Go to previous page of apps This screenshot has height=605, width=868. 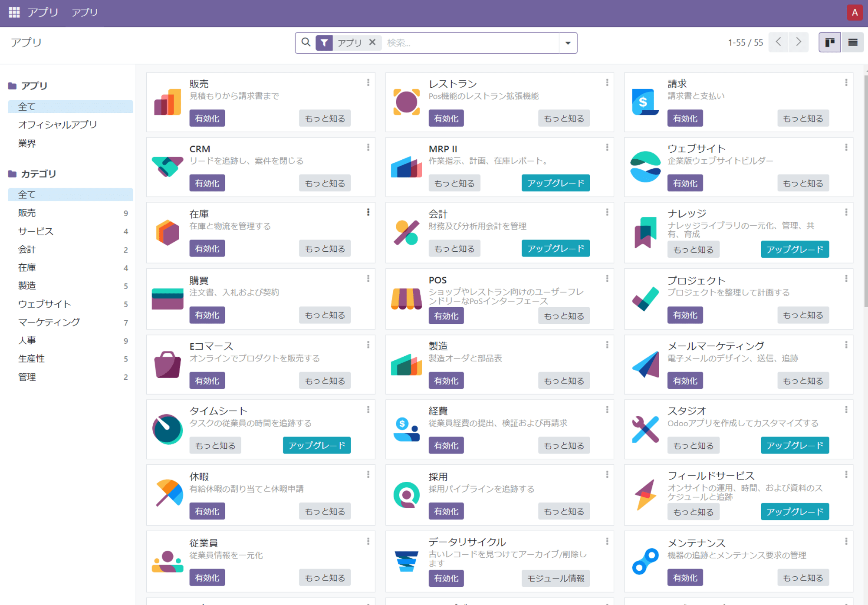[779, 42]
